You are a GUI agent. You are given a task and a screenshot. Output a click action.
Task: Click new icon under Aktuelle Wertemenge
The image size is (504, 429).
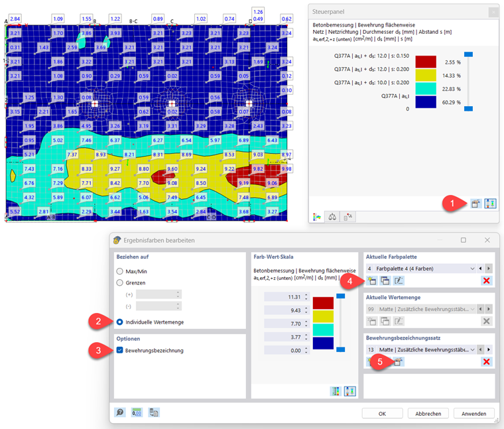pos(371,321)
